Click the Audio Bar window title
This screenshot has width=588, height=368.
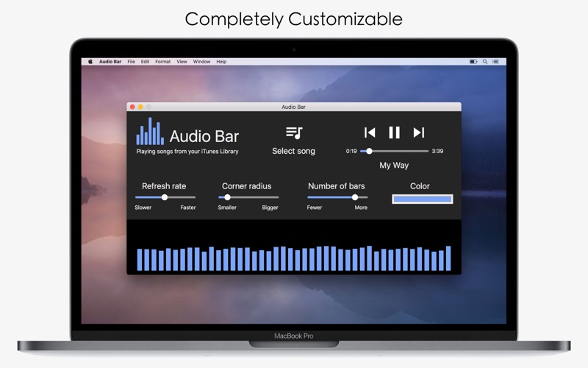pyautogui.click(x=293, y=107)
